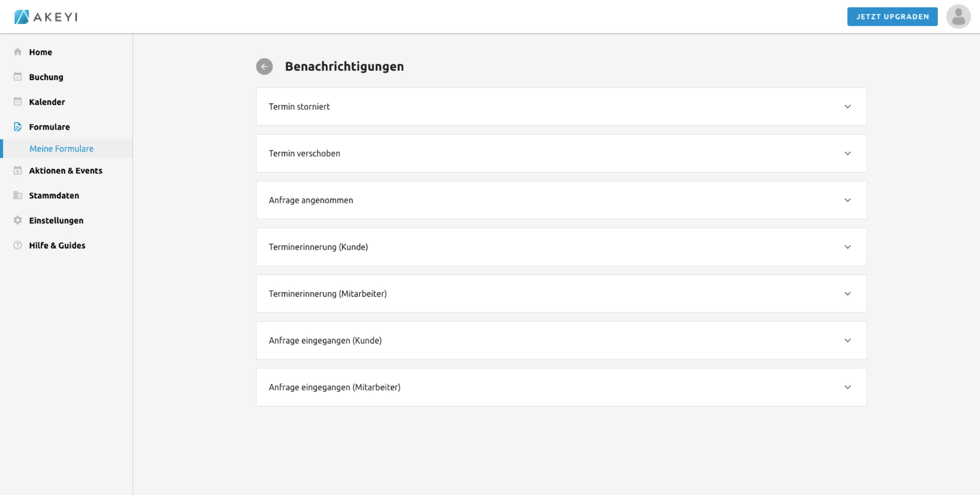The width and height of the screenshot is (980, 495).
Task: Expand the Anfrage angenommen panel
Action: [x=848, y=200]
